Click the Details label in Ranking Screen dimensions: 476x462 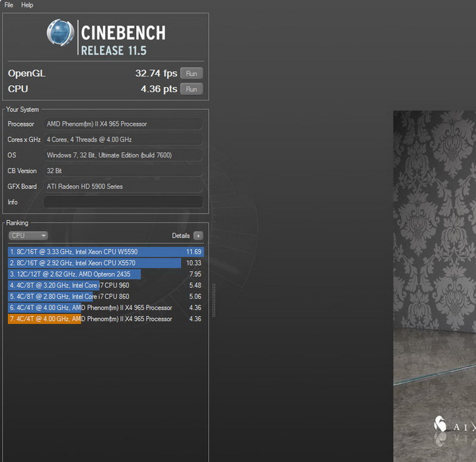point(181,235)
